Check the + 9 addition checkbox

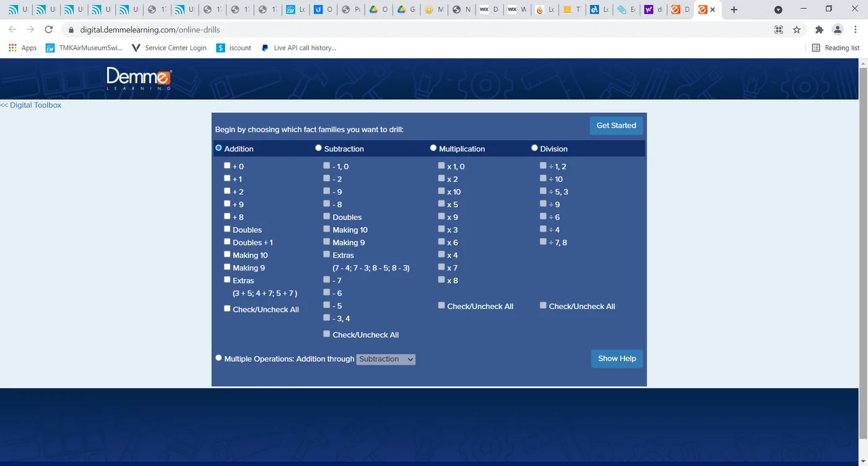(227, 204)
